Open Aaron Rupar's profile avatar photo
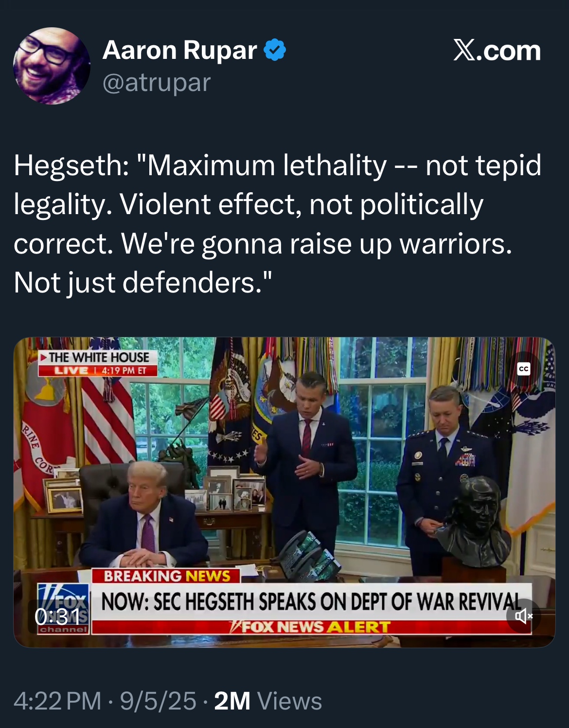Screen dimensions: 569x728 pyautogui.click(x=52, y=66)
